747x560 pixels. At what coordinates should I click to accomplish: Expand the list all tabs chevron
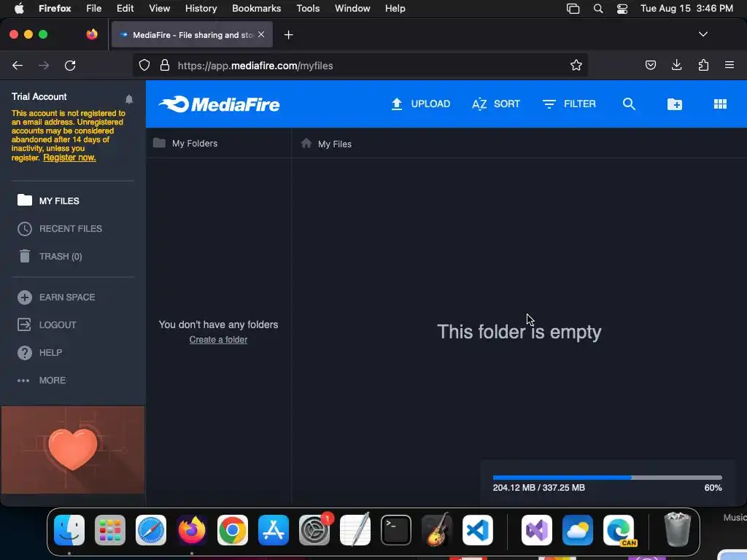click(x=703, y=34)
